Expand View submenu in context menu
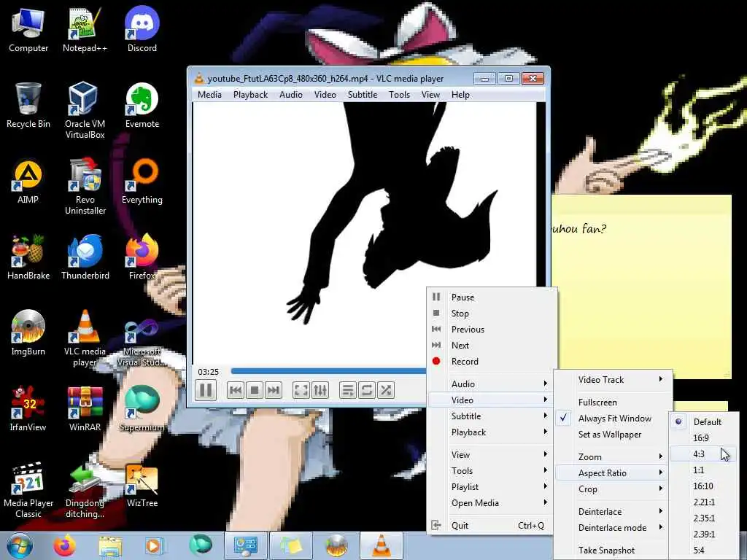The height and width of the screenshot is (560, 747). coord(491,455)
